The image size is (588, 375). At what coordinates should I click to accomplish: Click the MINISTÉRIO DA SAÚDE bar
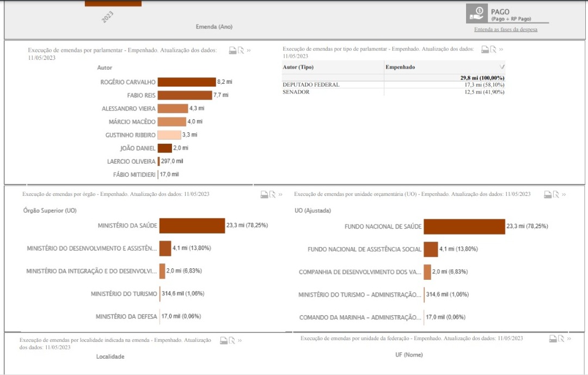[192, 225]
